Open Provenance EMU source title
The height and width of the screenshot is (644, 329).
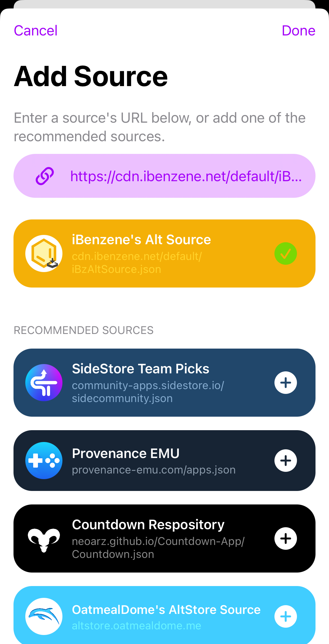tap(125, 454)
